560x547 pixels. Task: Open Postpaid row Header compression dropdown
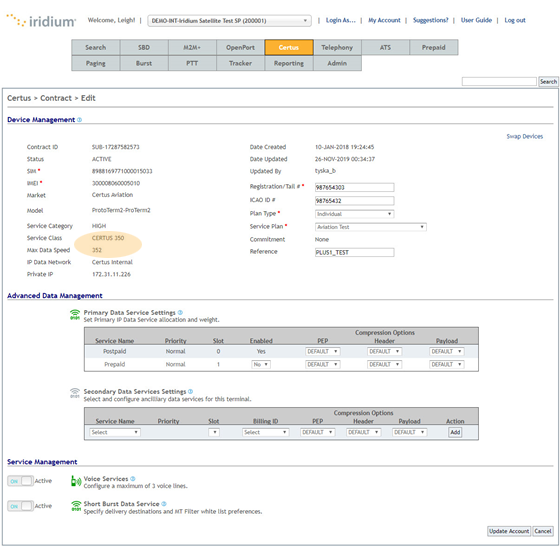click(384, 351)
